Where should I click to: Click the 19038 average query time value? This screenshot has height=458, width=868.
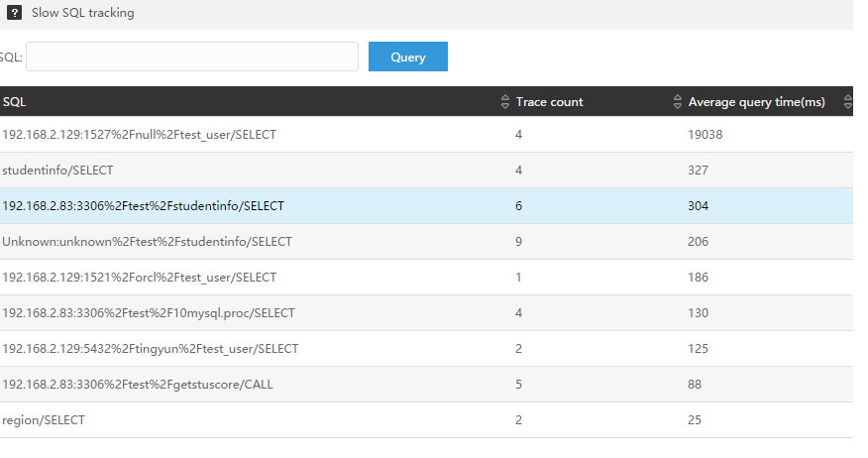tap(705, 135)
